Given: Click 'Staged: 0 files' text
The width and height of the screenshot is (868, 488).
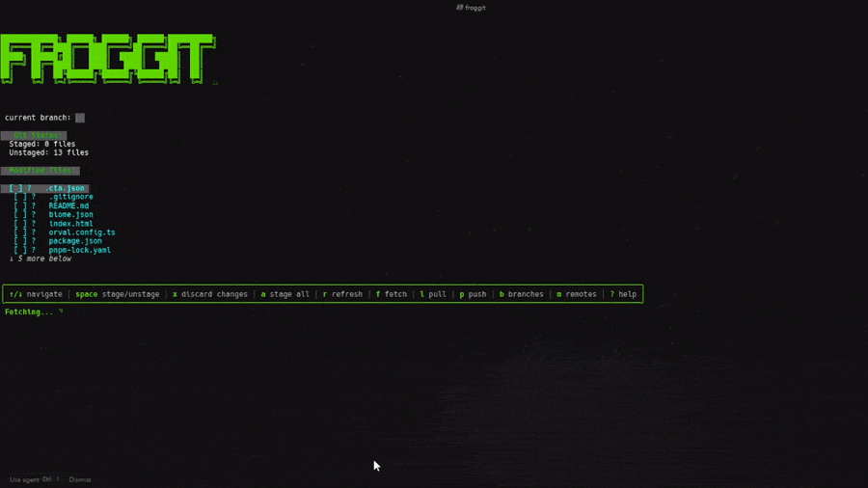Looking at the screenshot, I should (x=42, y=144).
